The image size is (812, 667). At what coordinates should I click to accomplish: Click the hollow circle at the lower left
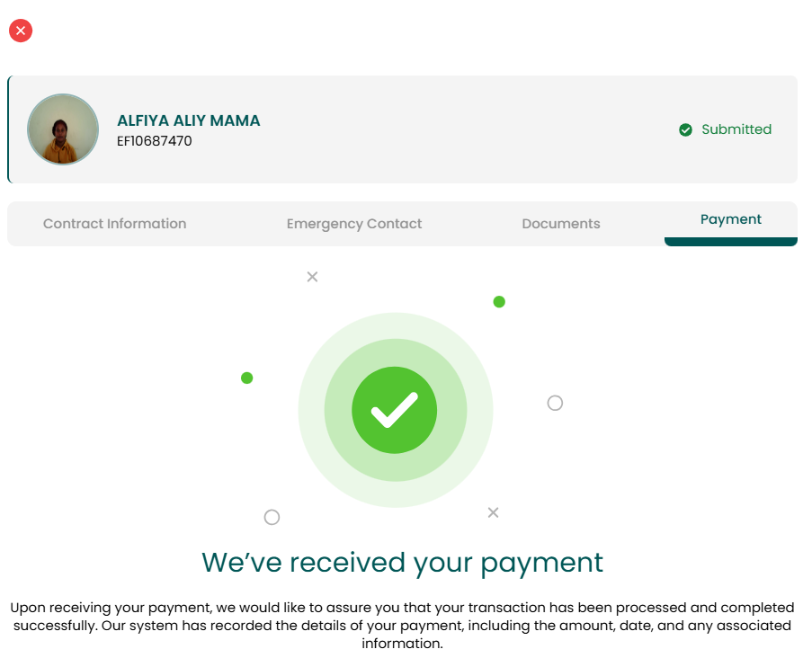click(272, 518)
